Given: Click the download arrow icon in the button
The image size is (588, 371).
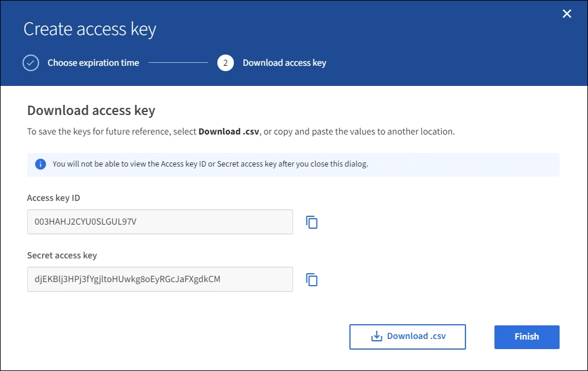Looking at the screenshot, I should [x=377, y=337].
